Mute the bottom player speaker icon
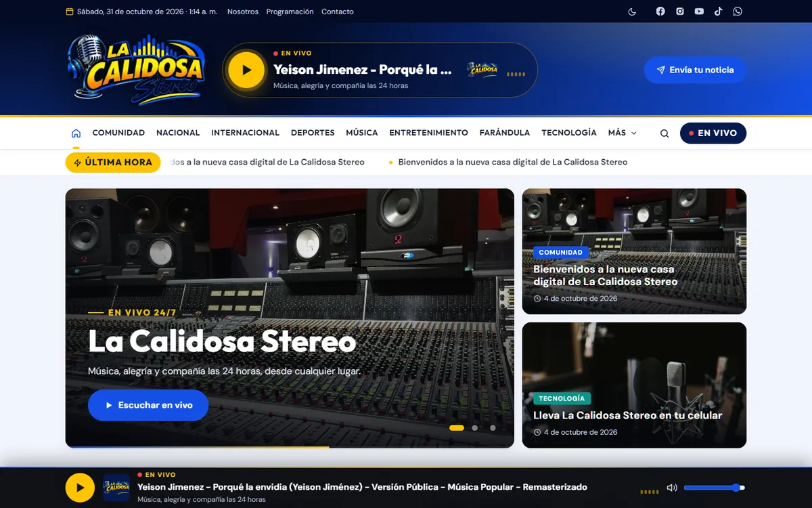812x508 pixels. [x=672, y=488]
